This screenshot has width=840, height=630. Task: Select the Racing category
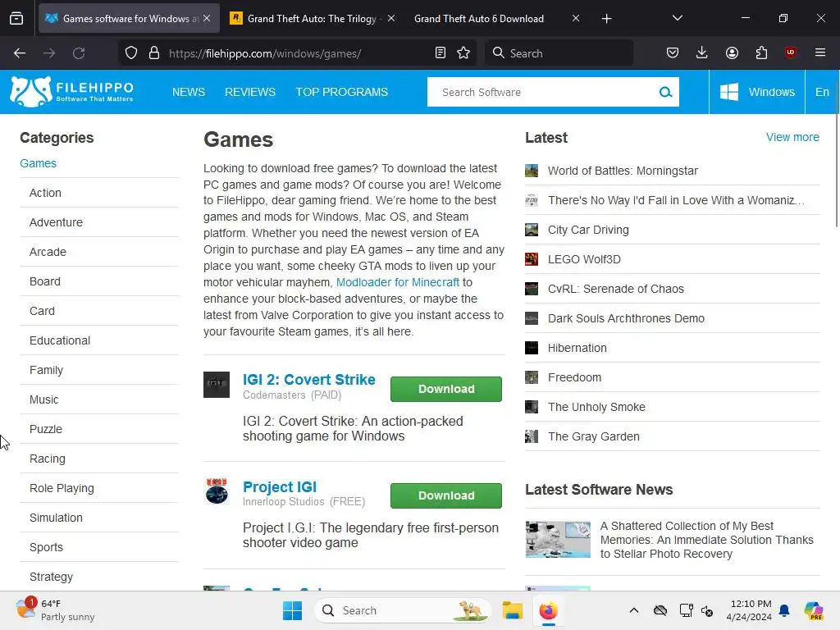click(x=47, y=459)
